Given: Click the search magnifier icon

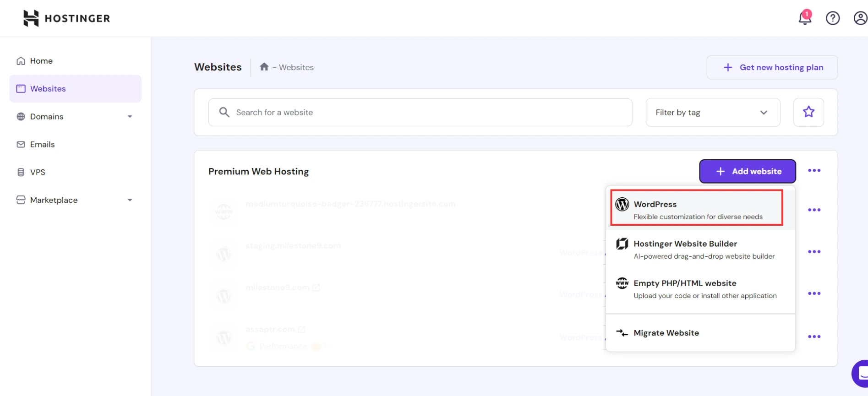Looking at the screenshot, I should point(224,112).
